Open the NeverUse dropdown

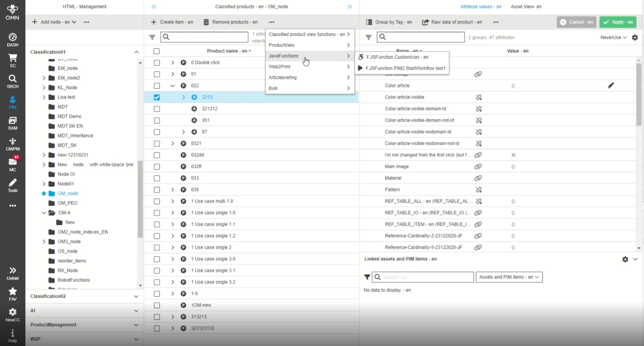(614, 37)
